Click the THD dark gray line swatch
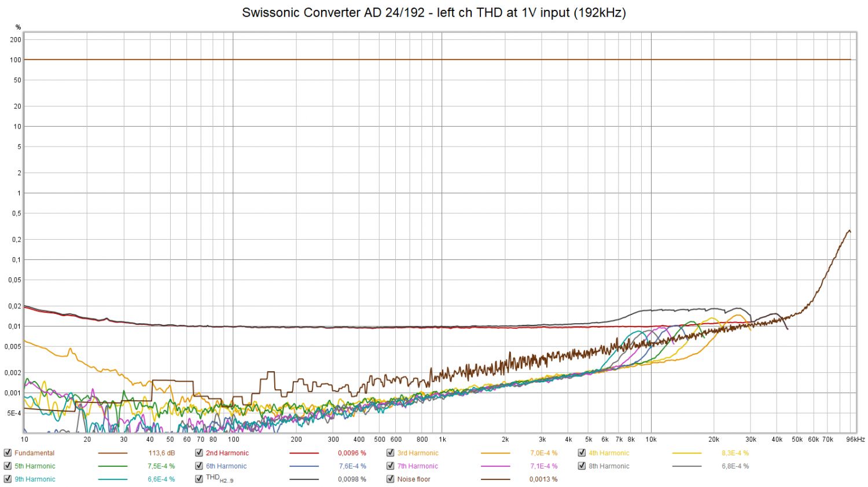 point(304,479)
